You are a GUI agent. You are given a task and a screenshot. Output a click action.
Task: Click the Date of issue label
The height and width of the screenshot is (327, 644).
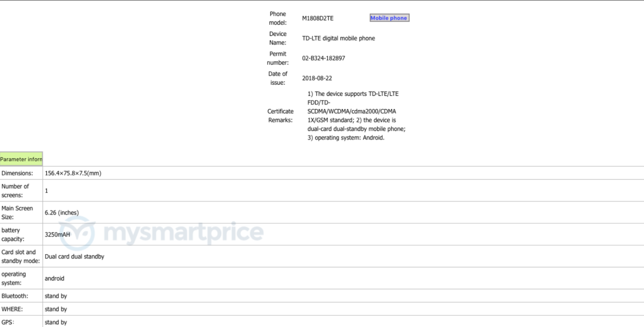pyautogui.click(x=278, y=78)
